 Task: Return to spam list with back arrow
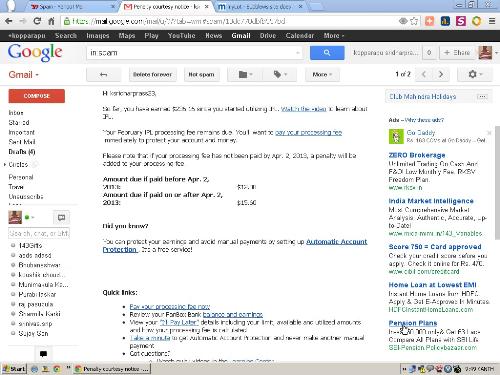point(103,74)
